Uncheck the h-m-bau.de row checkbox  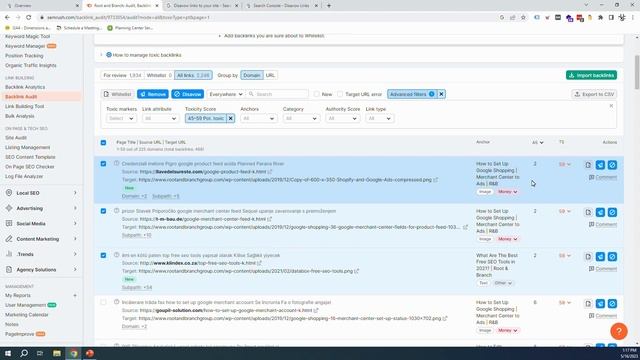point(103,211)
